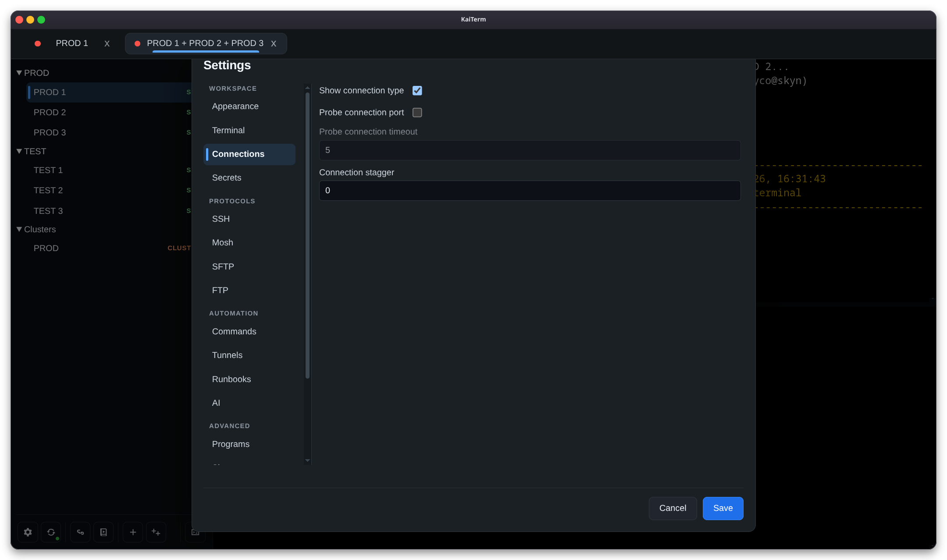Open the runbook play-book icon

coord(103,532)
